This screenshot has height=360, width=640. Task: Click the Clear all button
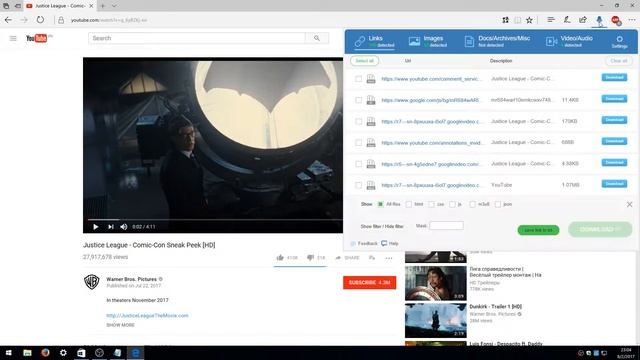(x=618, y=61)
